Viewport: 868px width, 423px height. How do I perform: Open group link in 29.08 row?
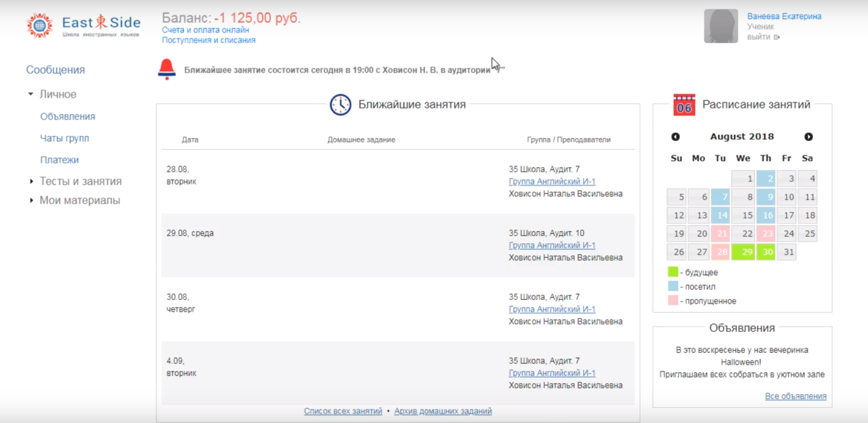click(x=552, y=245)
